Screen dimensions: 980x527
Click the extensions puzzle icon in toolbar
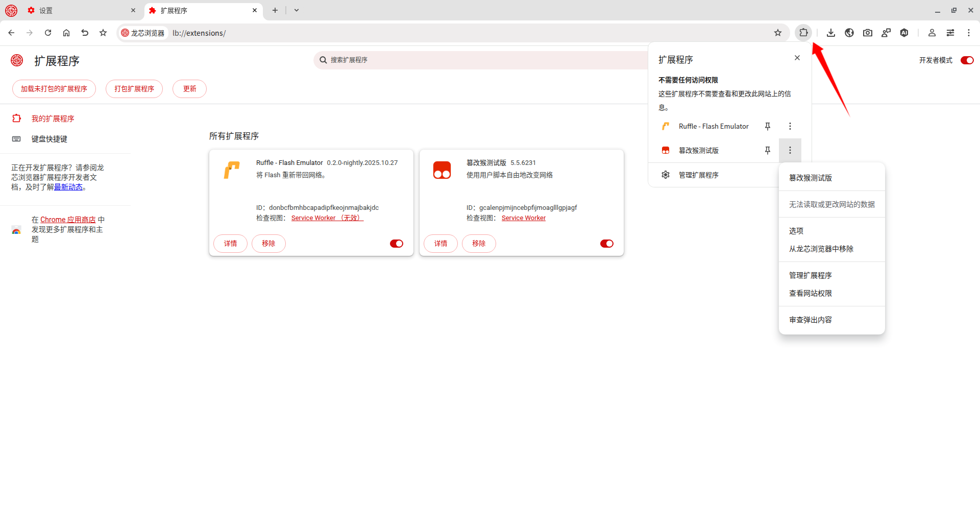803,33
